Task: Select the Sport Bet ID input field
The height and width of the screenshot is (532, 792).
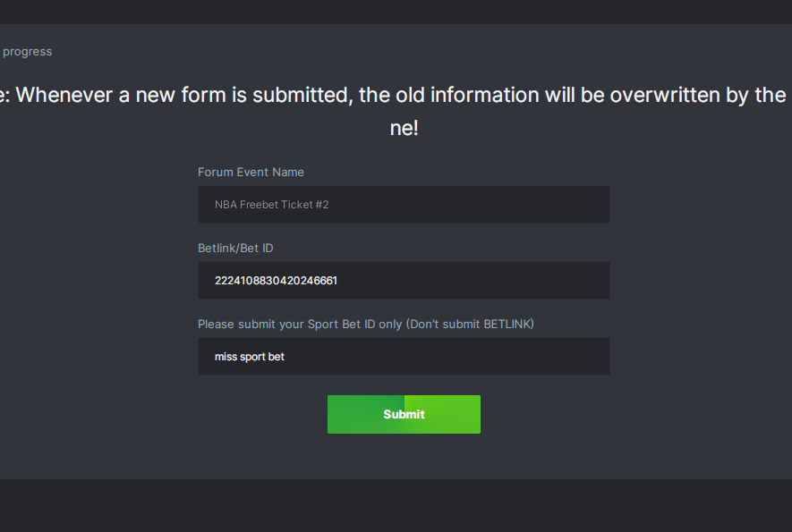Action: coord(403,357)
